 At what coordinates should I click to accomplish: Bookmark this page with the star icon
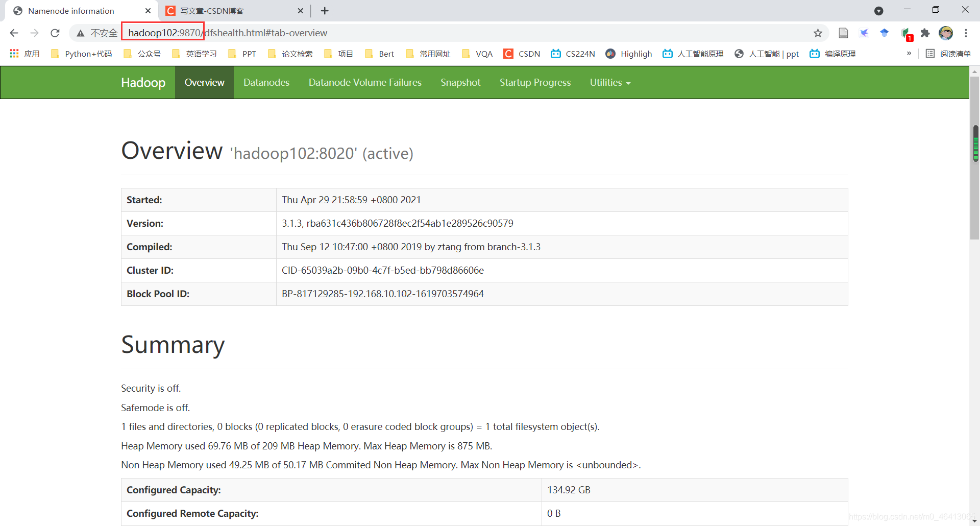point(818,33)
